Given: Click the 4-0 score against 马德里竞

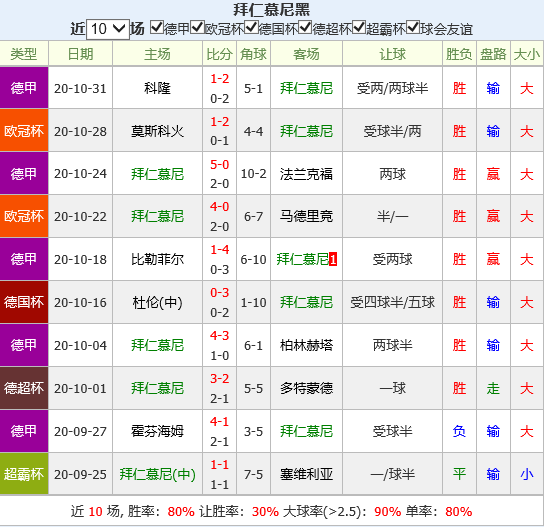Looking at the screenshot, I should pos(220,207).
